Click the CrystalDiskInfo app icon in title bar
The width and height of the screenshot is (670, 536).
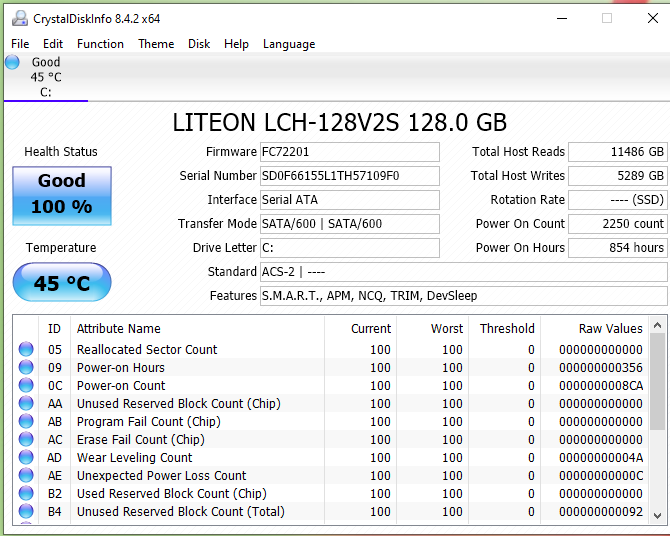click(x=20, y=18)
